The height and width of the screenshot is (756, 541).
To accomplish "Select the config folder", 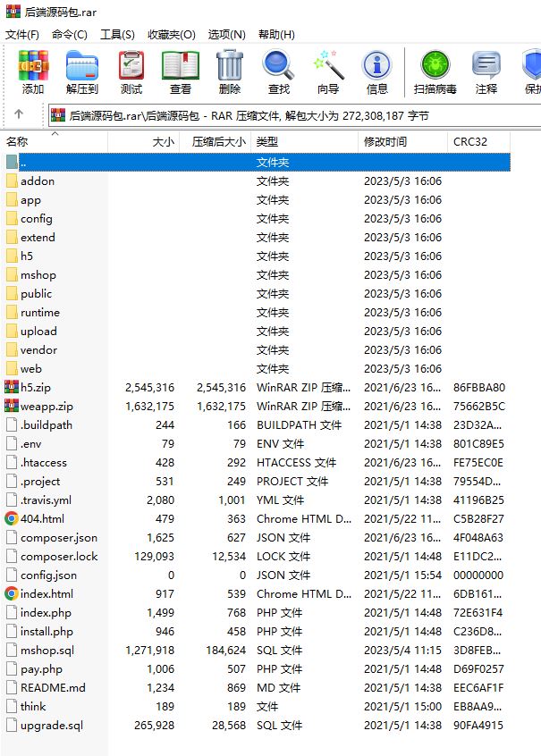I will click(x=36, y=219).
